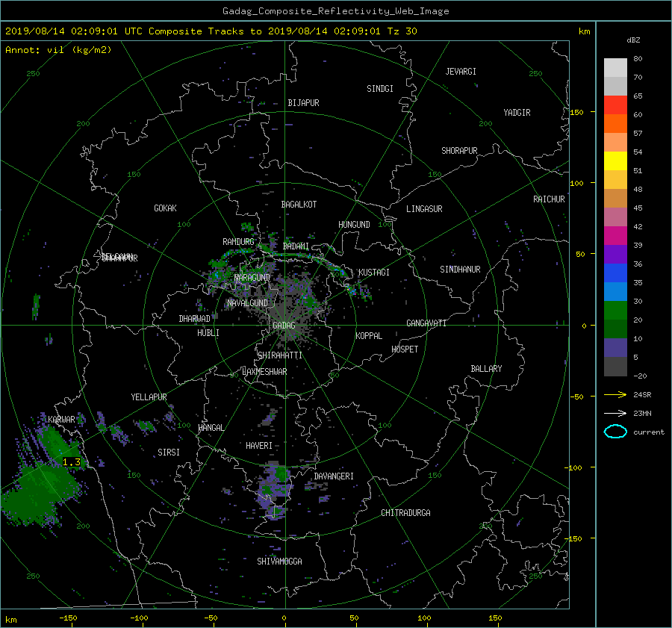Click the YADGIR city label

(x=517, y=113)
